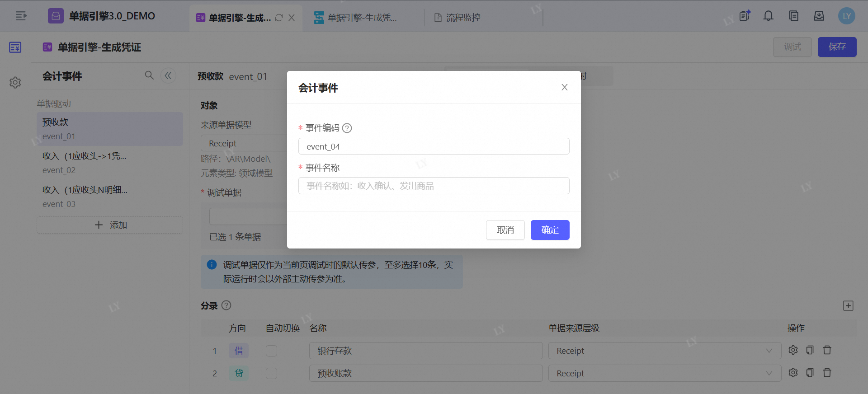The height and width of the screenshot is (394, 868).
Task: Click the search icon in 会计事件 panel
Action: [x=149, y=75]
